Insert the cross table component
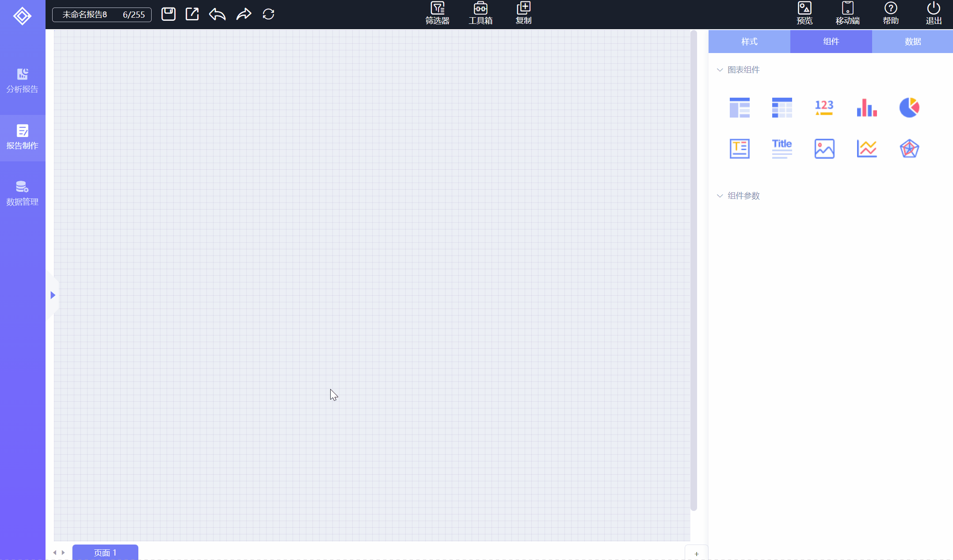 782,107
